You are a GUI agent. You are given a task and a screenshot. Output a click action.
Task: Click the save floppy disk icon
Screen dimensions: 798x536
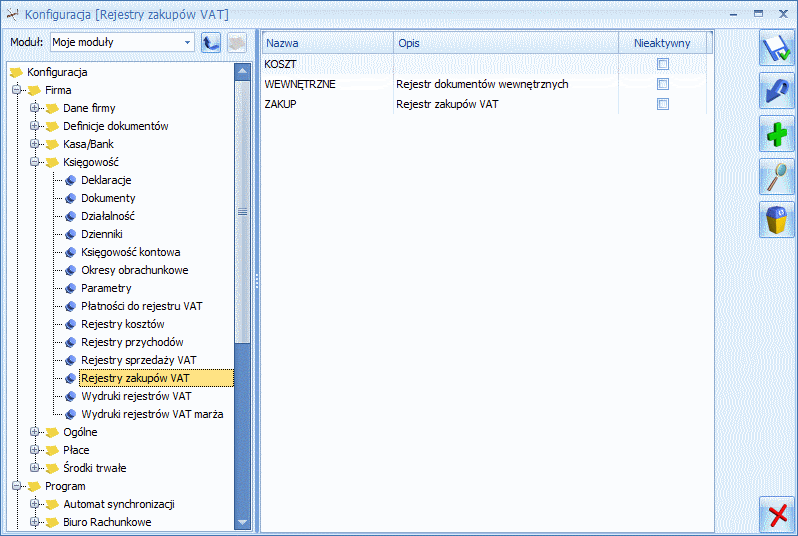(777, 48)
